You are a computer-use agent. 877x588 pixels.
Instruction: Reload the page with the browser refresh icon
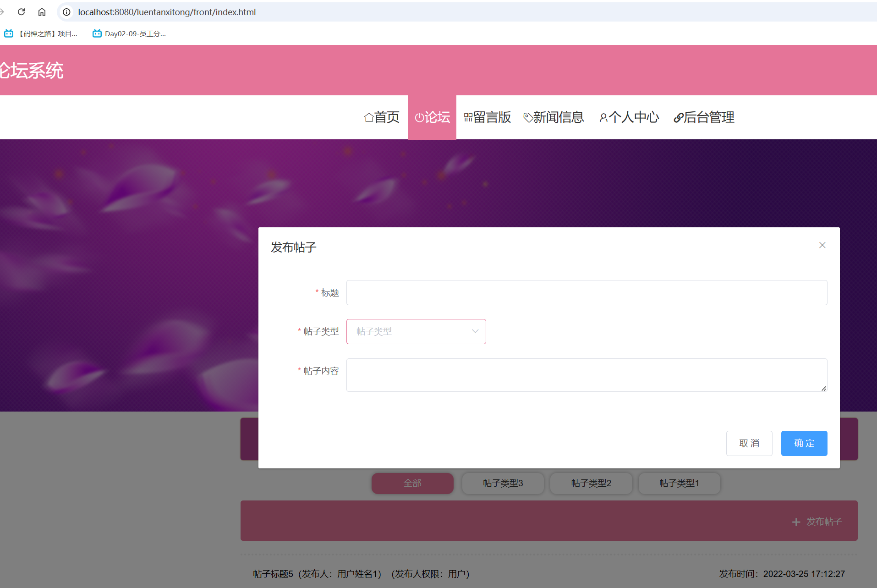(21, 12)
